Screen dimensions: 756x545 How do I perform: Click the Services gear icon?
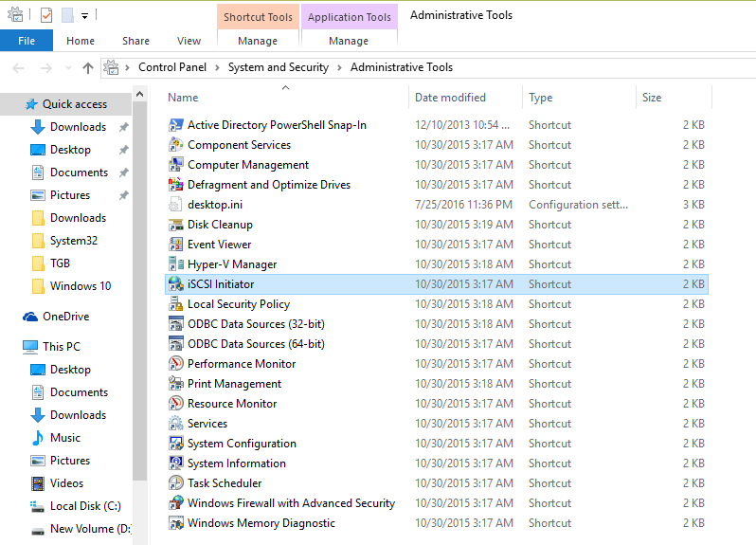tap(175, 423)
